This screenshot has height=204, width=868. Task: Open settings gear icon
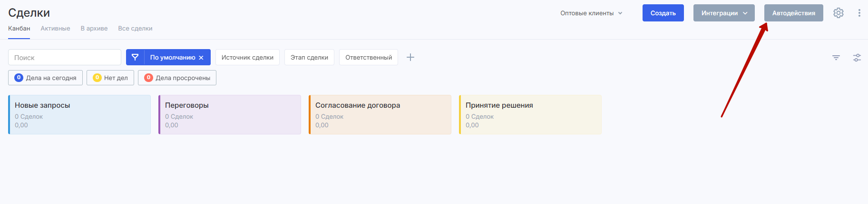coord(838,13)
